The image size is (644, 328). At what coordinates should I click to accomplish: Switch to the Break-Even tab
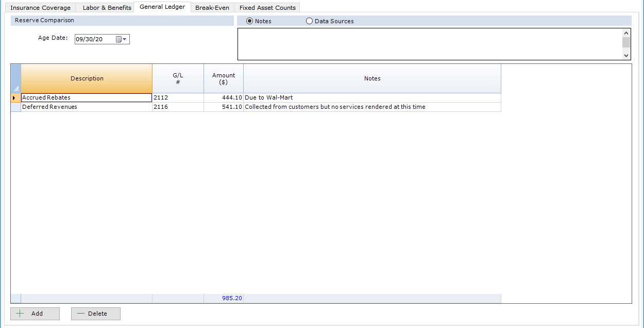212,7
